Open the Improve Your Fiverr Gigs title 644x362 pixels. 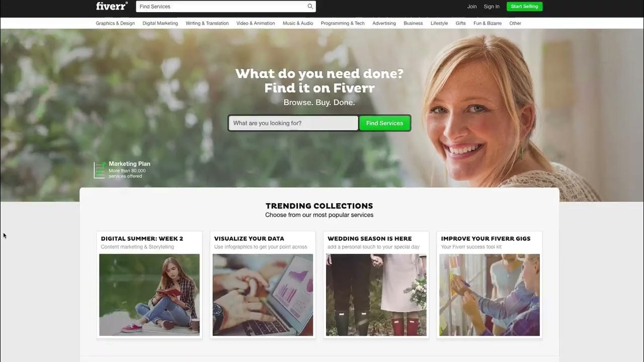pyautogui.click(x=486, y=239)
